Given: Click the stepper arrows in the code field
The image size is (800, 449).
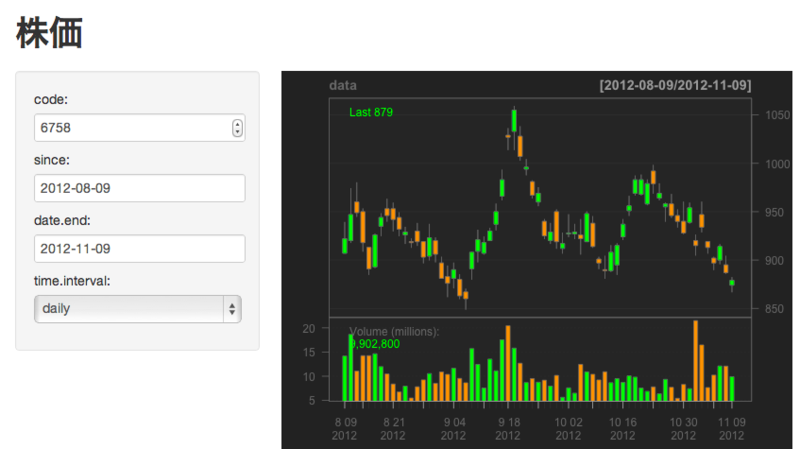Looking at the screenshot, I should (x=237, y=128).
